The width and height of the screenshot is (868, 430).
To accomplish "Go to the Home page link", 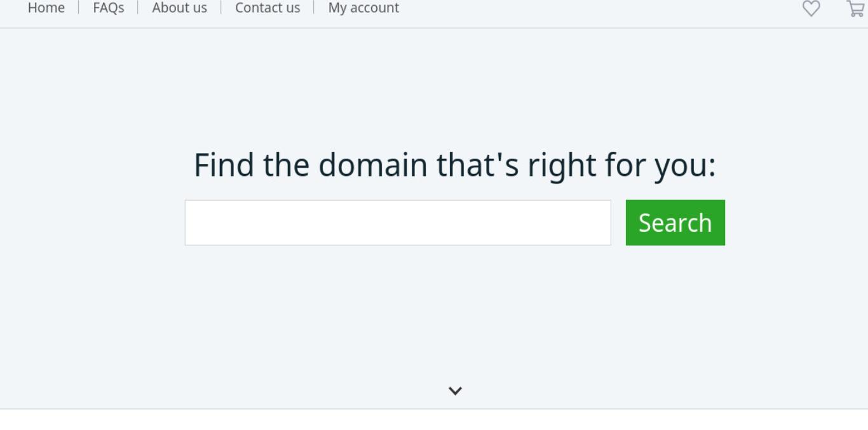I will click(46, 8).
